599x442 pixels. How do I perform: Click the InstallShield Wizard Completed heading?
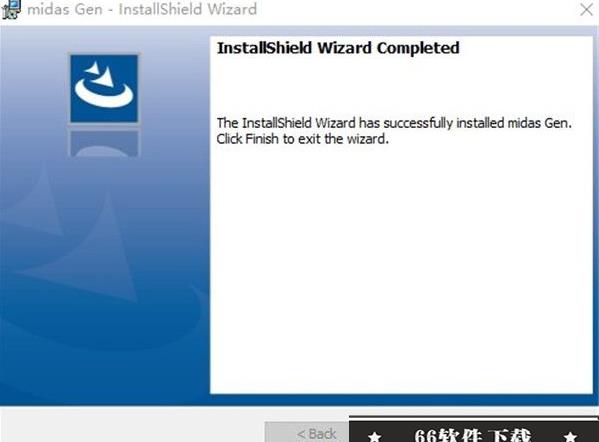[x=338, y=48]
